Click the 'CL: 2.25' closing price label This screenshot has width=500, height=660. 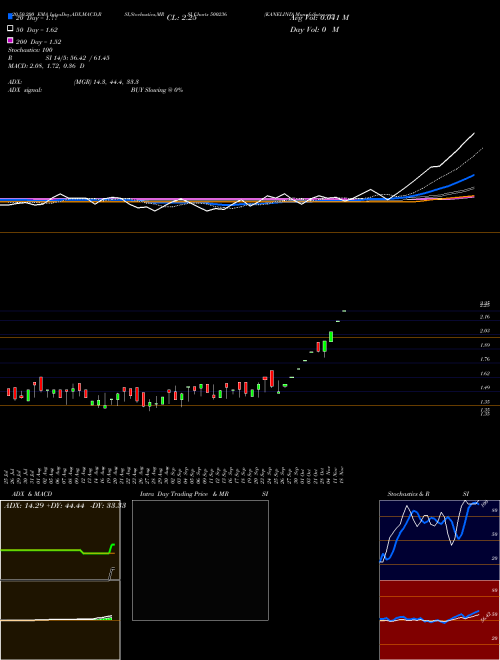click(x=182, y=18)
